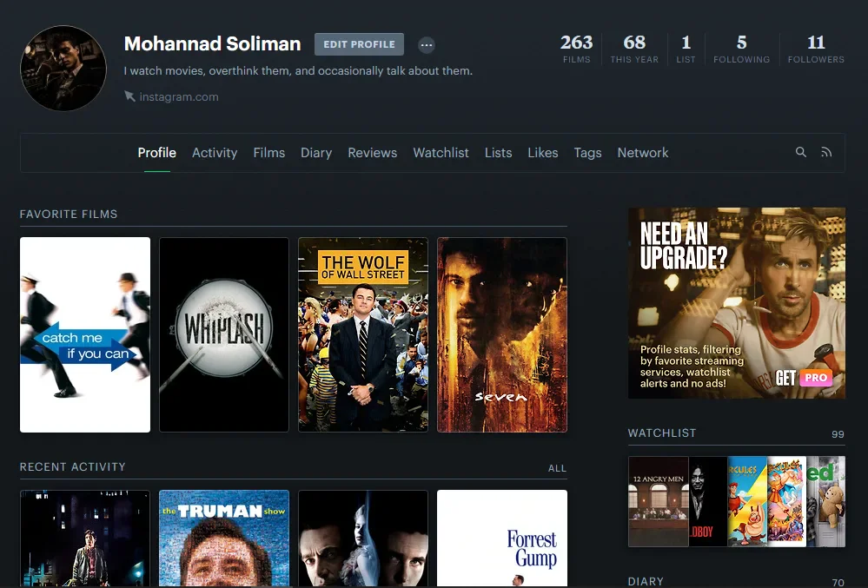Open the Catch Me If You Can poster
This screenshot has height=588, width=868.
pyautogui.click(x=85, y=334)
